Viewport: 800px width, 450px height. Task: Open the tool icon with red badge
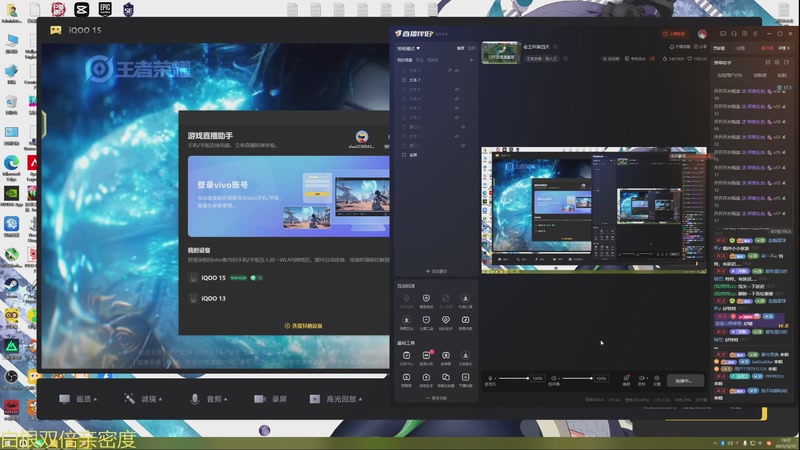[x=427, y=356]
